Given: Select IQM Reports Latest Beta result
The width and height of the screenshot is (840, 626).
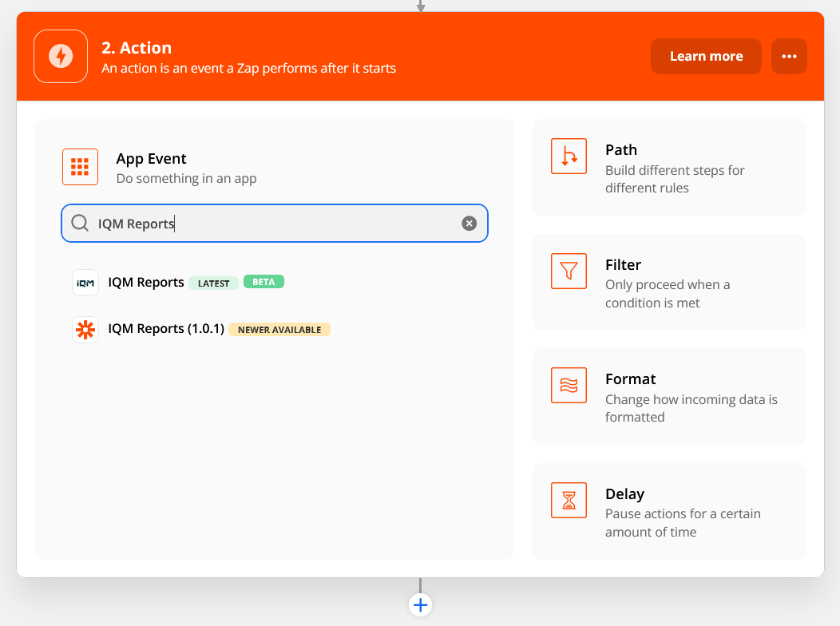Looking at the screenshot, I should [146, 283].
